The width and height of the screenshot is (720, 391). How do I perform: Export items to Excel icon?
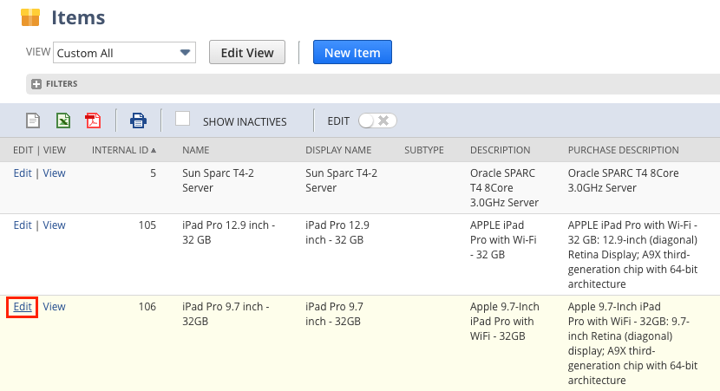(x=63, y=121)
